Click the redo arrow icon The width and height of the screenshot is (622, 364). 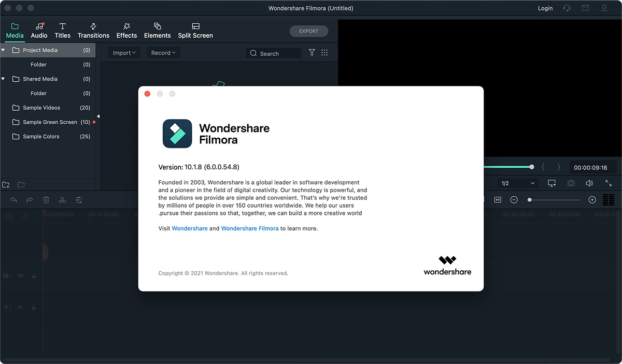(x=30, y=200)
